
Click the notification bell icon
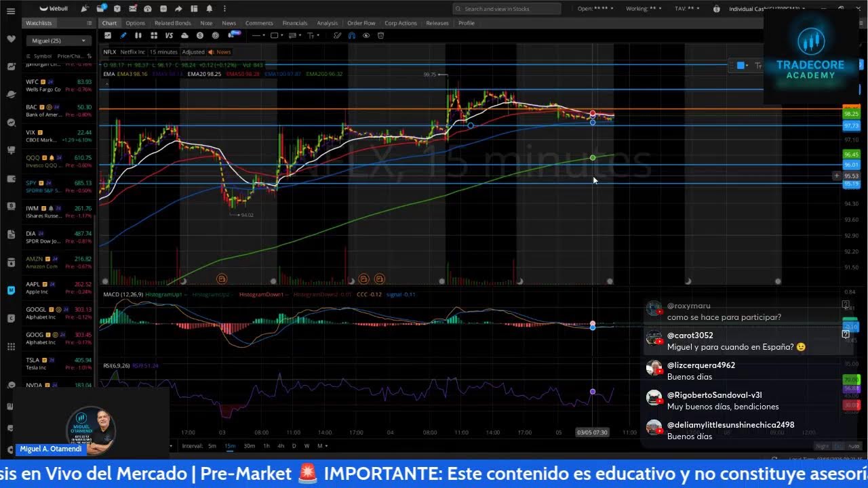point(210,9)
